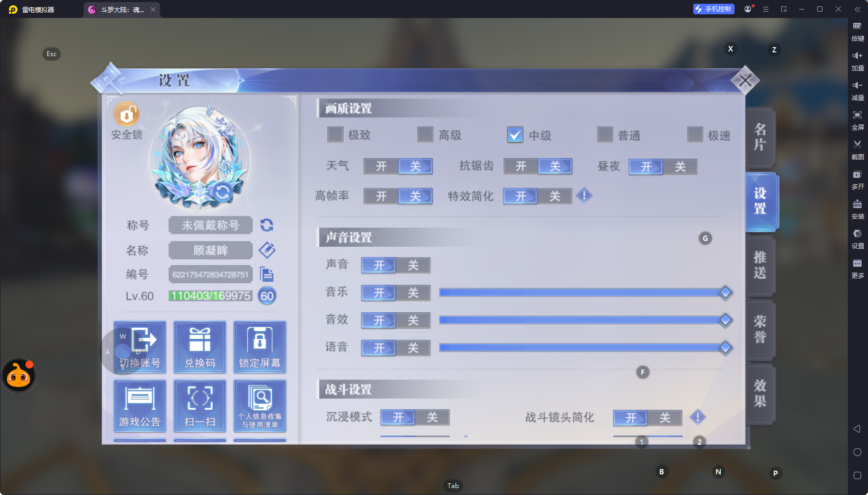
Task: Refresh the 称号 title using the refresh icon
Action: [x=267, y=225]
